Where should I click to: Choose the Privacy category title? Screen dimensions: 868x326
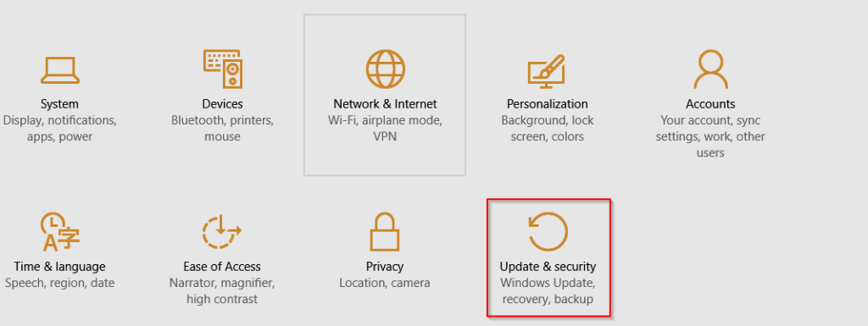(x=385, y=267)
